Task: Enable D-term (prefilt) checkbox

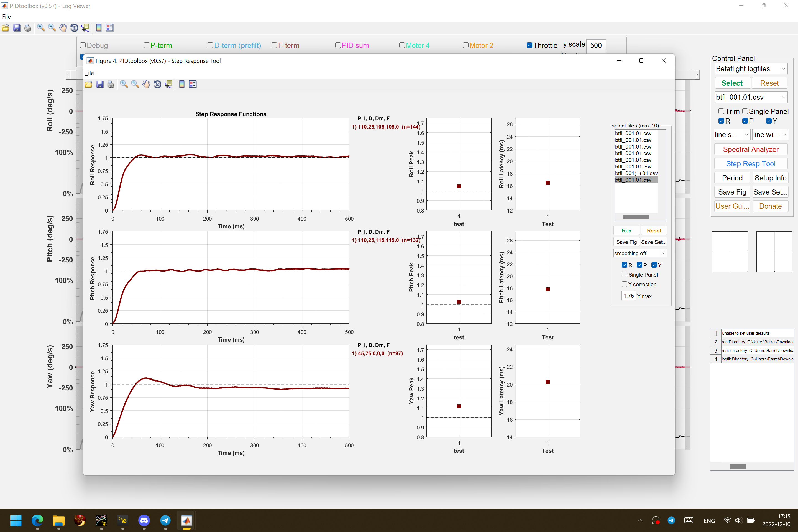Action: (x=210, y=45)
